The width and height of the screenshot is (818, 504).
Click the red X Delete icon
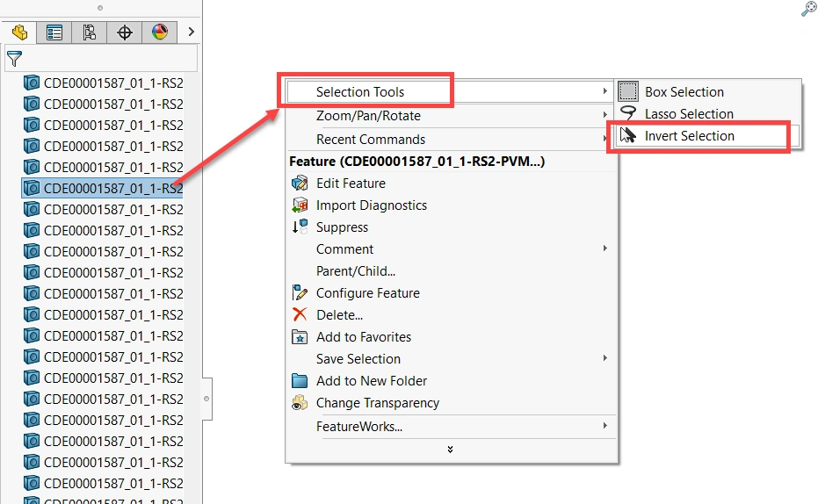300,314
